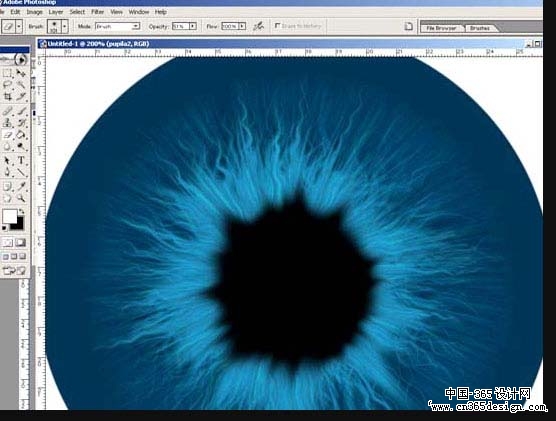Open the File Browser tab
Screen dimensions: 556x421
click(441, 28)
